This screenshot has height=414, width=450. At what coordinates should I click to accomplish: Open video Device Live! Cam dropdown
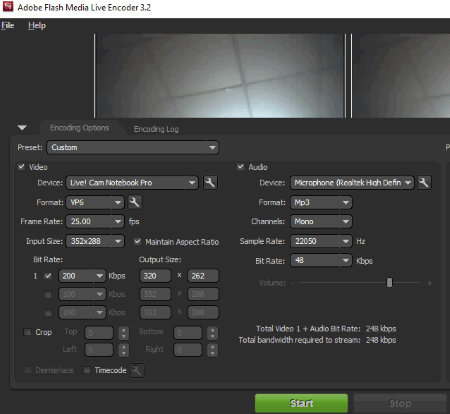click(x=132, y=183)
